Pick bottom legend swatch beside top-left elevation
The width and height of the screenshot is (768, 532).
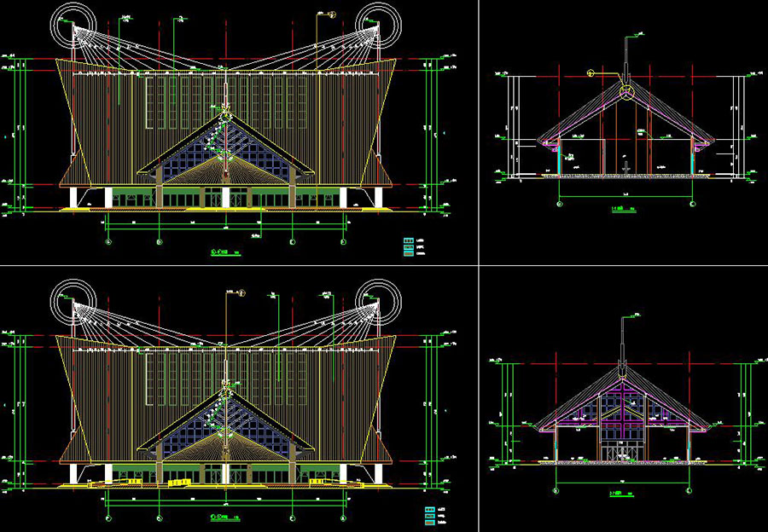click(x=408, y=255)
